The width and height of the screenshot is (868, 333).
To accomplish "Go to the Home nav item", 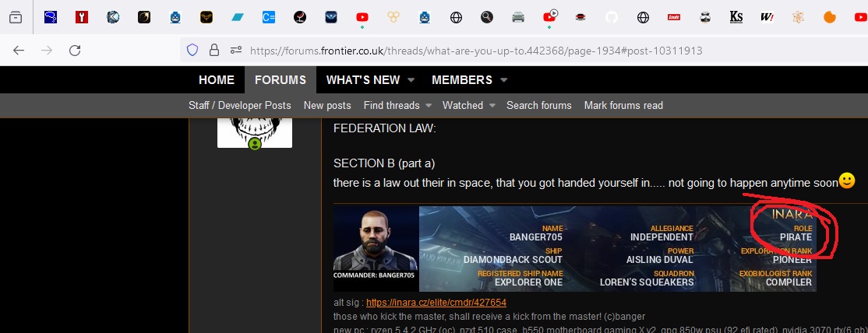I will click(217, 79).
